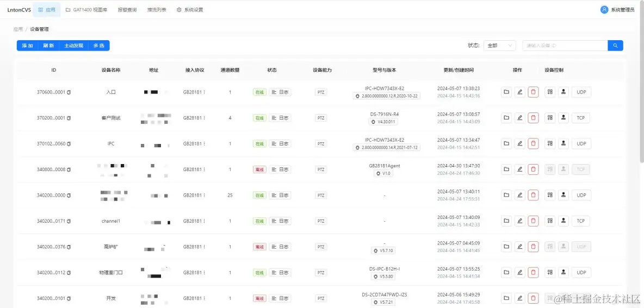Open 日志 log for the 入口 device
Image resolution: width=644 pixels, height=308 pixels.
[x=280, y=92]
